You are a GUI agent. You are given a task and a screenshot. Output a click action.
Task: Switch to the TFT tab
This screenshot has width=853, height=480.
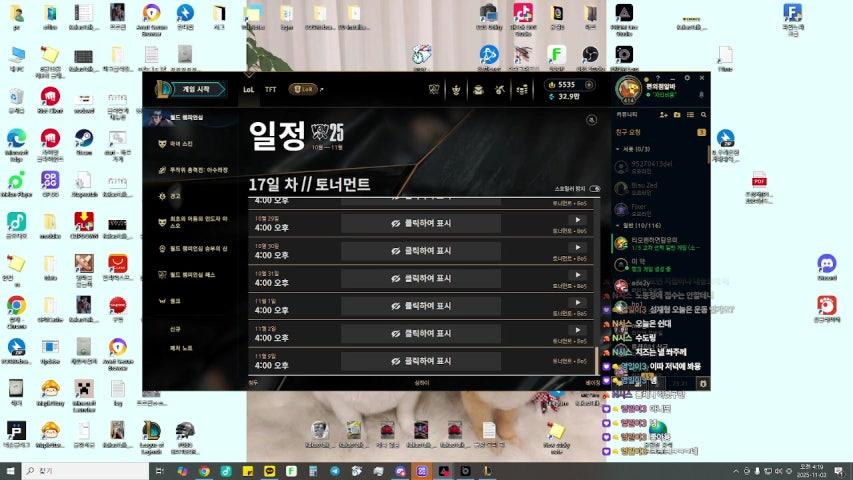270,89
